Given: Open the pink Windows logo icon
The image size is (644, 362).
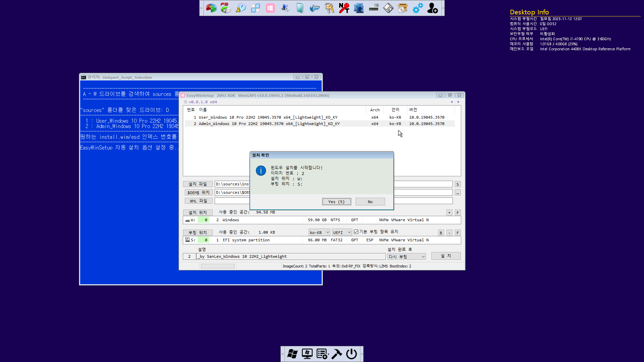Looking at the screenshot, I should click(270, 8).
